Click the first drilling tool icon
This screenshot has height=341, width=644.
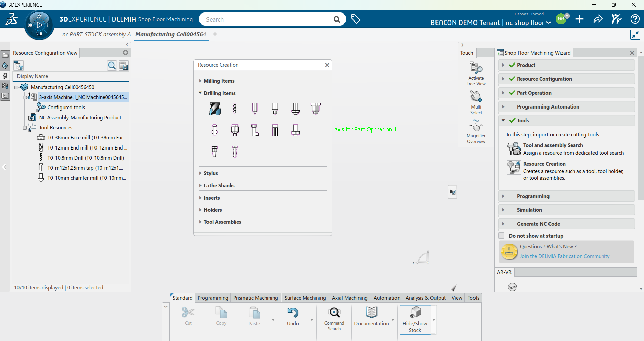tap(215, 109)
